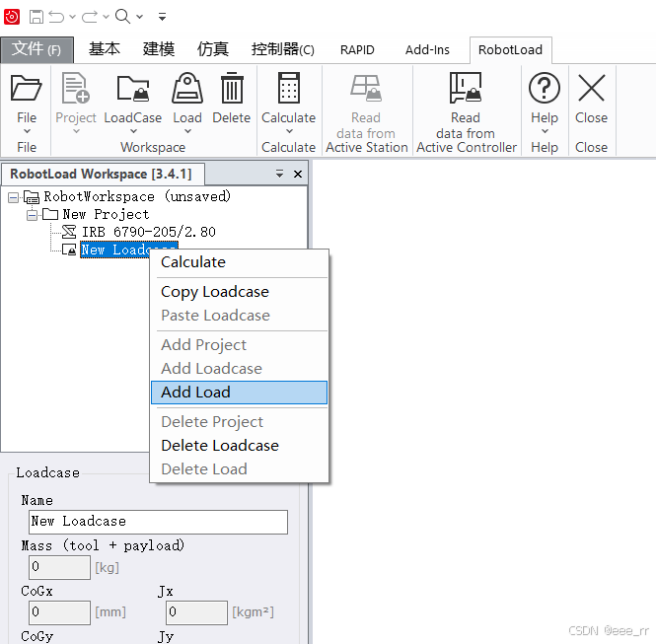The height and width of the screenshot is (644, 656).
Task: Click the Mass (tool + payload) kg field
Action: click(x=59, y=567)
